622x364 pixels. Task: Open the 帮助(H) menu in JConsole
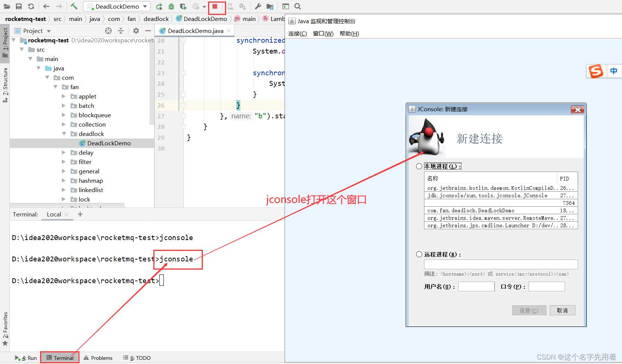(x=349, y=34)
